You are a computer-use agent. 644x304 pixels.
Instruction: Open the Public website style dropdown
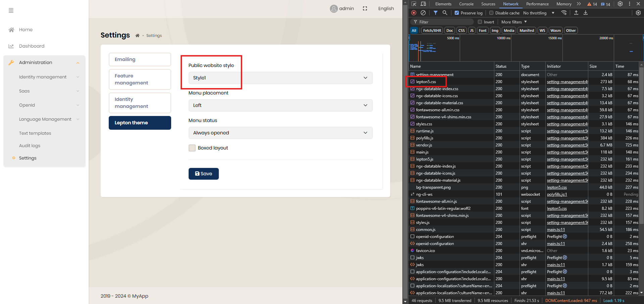click(x=280, y=78)
